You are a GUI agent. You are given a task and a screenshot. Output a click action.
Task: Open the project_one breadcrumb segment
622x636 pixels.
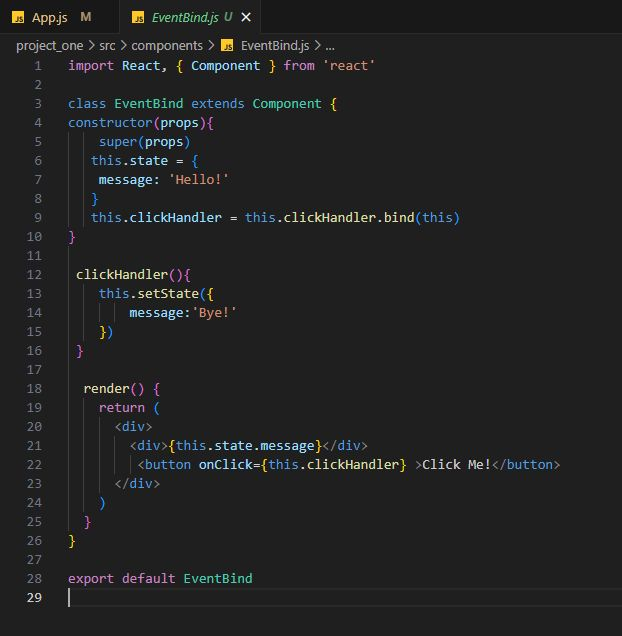[50, 45]
